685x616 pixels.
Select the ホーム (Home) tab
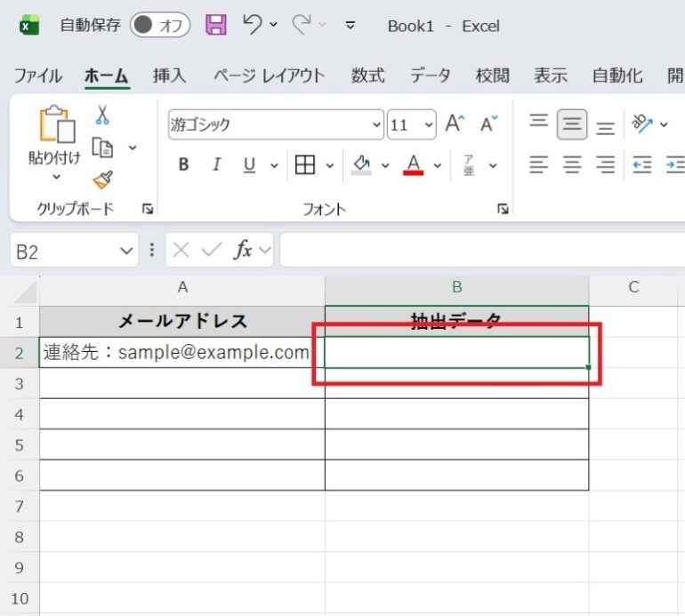pos(107,76)
